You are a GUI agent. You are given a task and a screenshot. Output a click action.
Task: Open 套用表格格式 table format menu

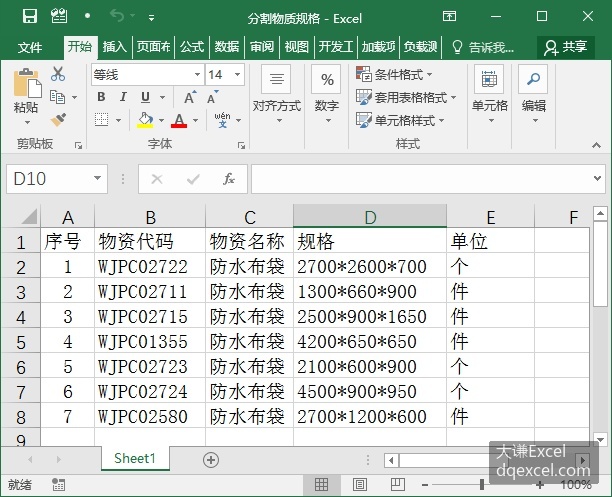pyautogui.click(x=406, y=97)
